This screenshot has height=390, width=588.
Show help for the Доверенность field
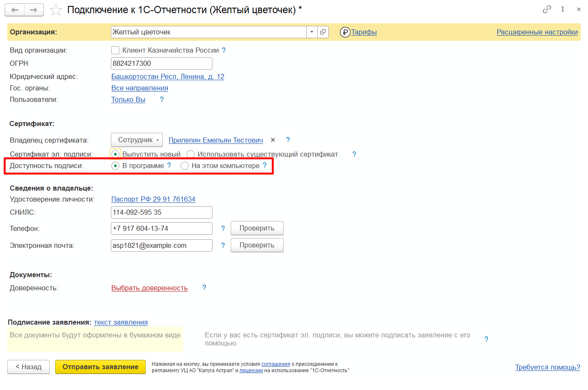204,288
